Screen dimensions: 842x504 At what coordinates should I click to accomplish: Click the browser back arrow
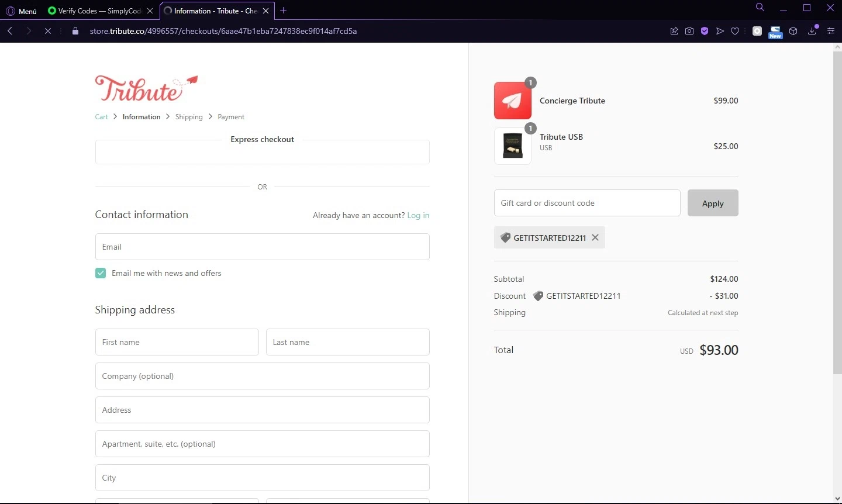(10, 31)
